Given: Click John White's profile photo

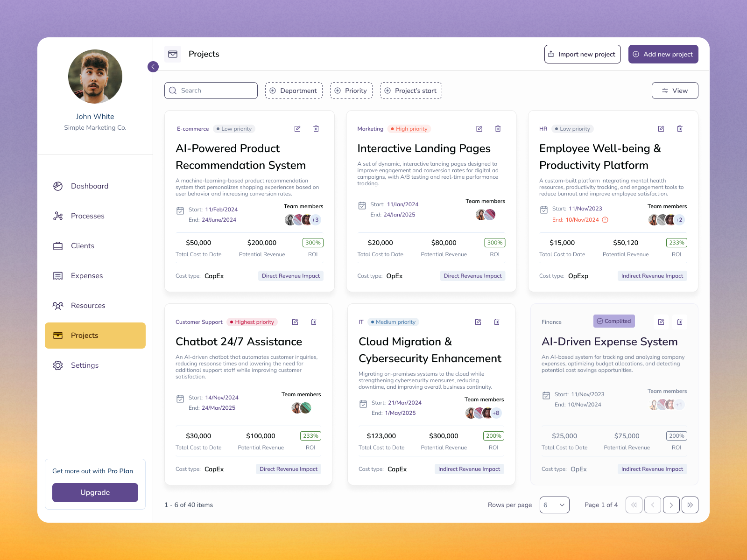Looking at the screenshot, I should (x=95, y=77).
